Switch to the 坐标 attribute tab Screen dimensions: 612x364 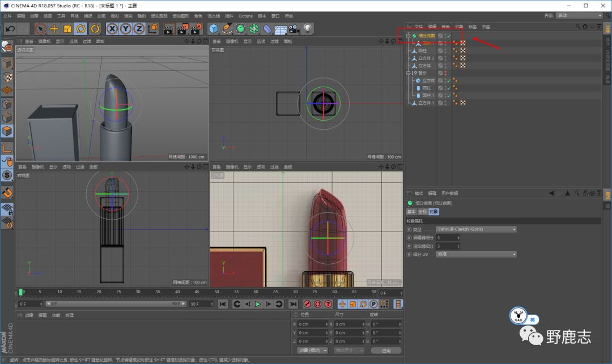[422, 212]
